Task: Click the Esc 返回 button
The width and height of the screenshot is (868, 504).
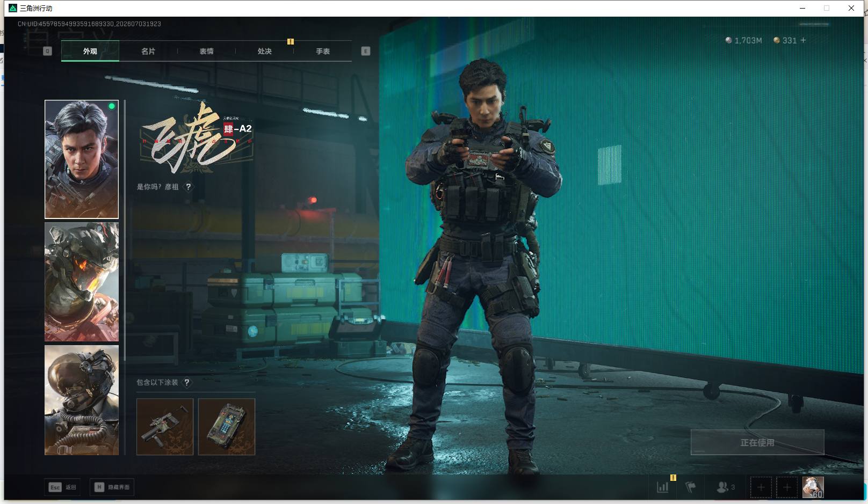Action: [62, 487]
